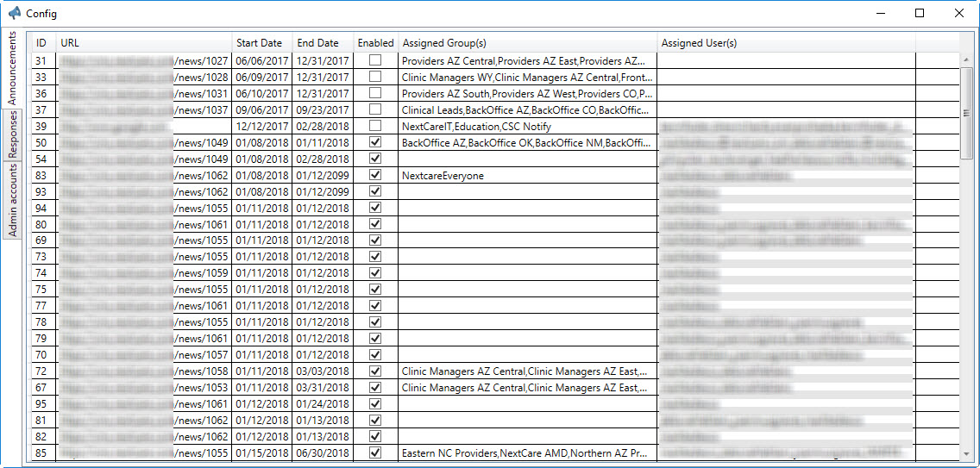Uncheck Enabled box for ID 85
Image resolution: width=980 pixels, height=468 pixels.
[x=375, y=452]
